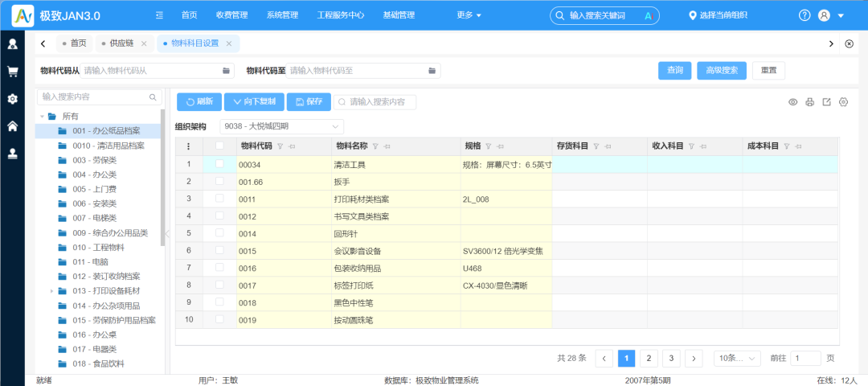Click the 高级搜索 button
Viewport: 868px width, 386px height.
[722, 70]
